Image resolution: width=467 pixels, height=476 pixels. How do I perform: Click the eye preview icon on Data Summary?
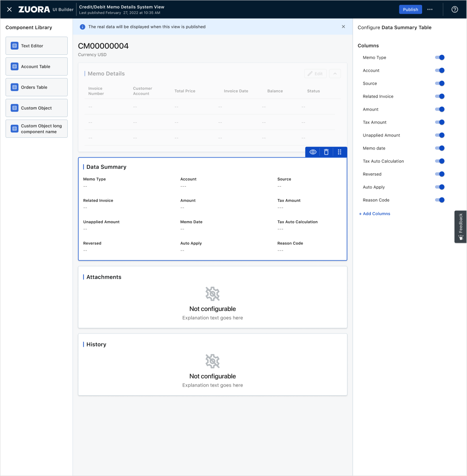click(312, 152)
